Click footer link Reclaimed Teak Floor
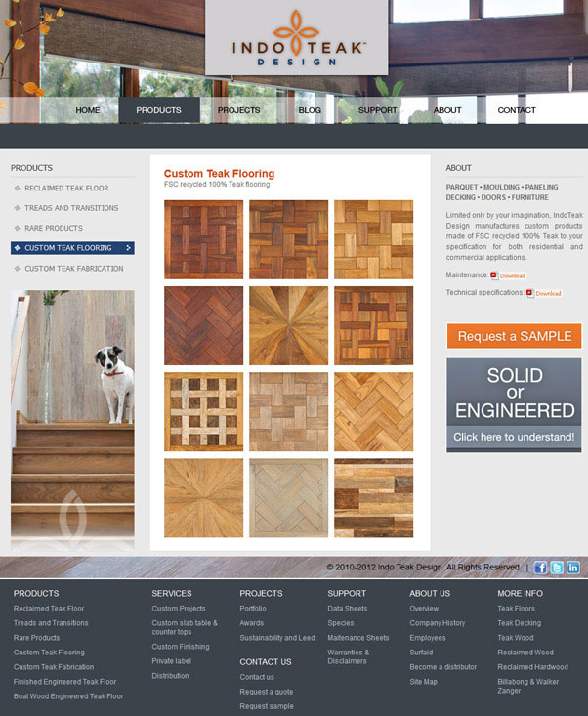The image size is (588, 716). coord(49,609)
